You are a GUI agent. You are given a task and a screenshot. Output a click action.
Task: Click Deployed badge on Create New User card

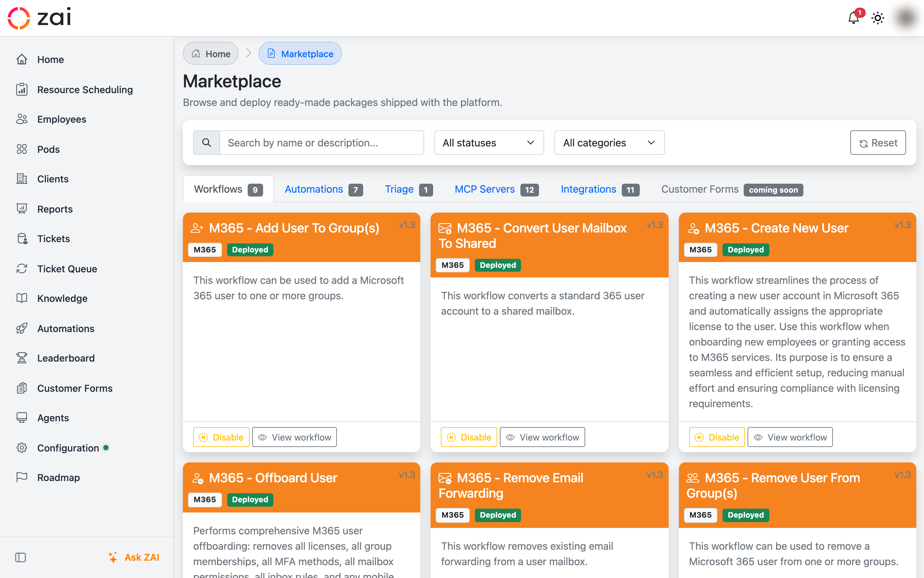tap(746, 250)
